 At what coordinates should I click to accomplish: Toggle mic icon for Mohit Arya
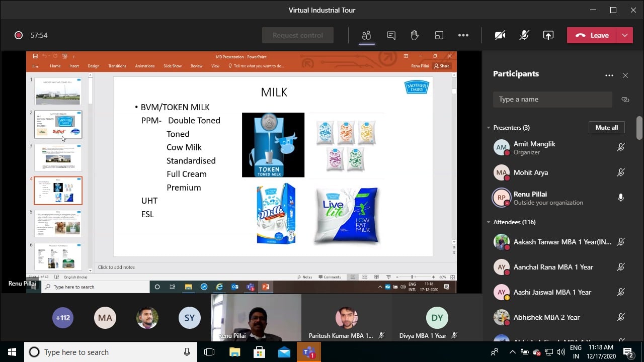point(621,172)
